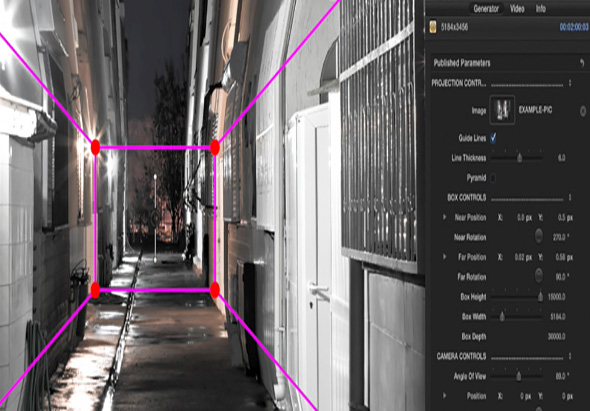
Task: Click the Box Height slider
Action: [517, 297]
